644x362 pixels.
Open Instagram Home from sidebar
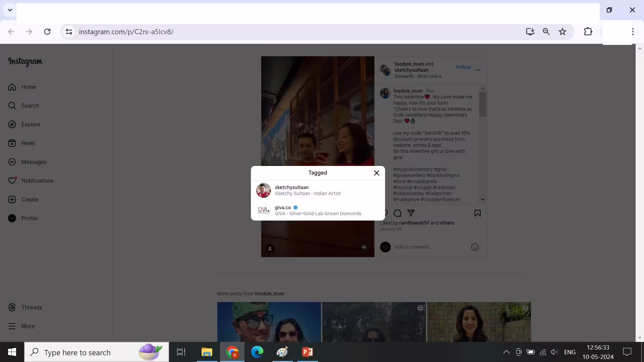(22, 87)
